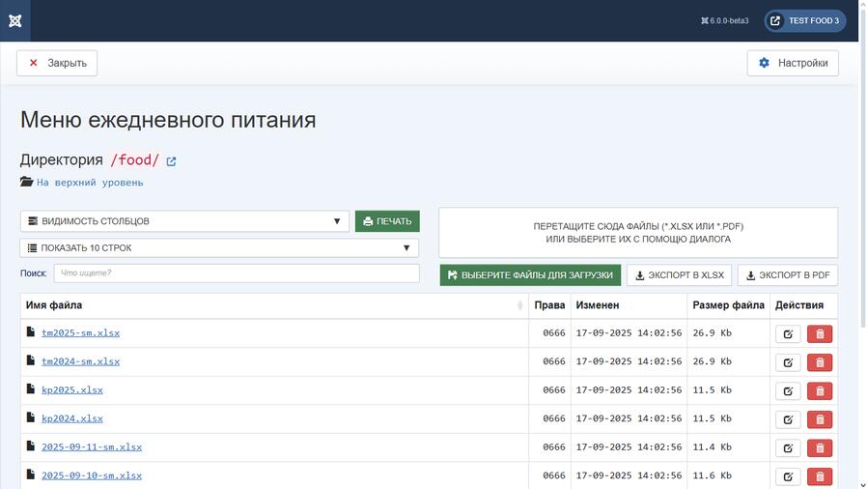This screenshot has width=868, height=489.
Task: Open the TEST FOOD 3 site link
Action: [x=805, y=20]
